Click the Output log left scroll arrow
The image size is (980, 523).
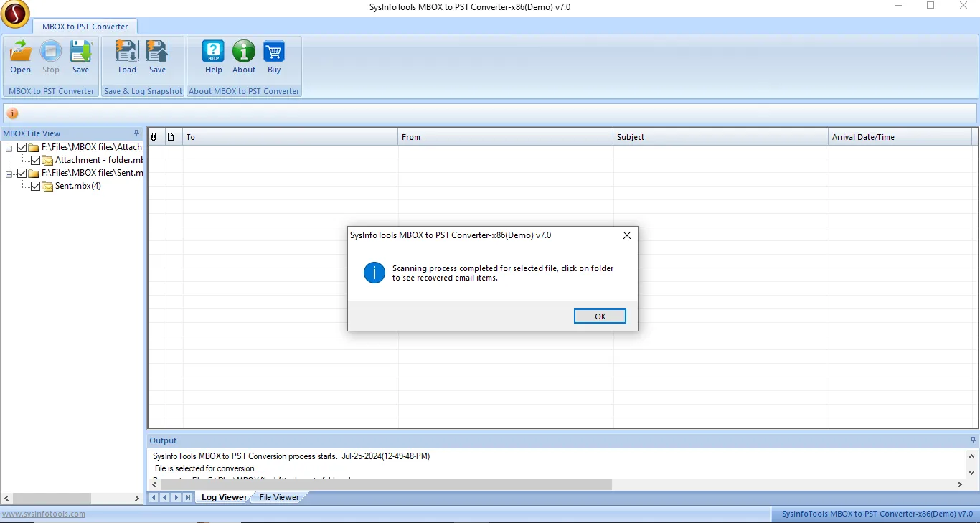154,485
